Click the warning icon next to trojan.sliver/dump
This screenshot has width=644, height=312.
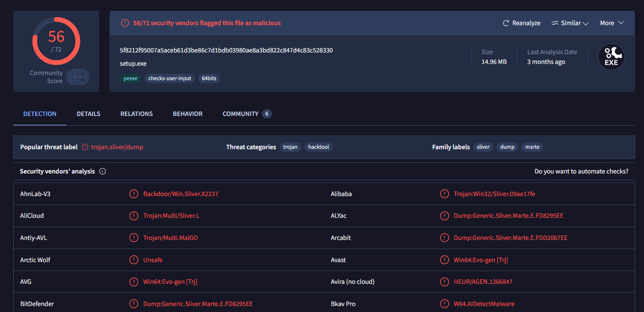pyautogui.click(x=85, y=147)
